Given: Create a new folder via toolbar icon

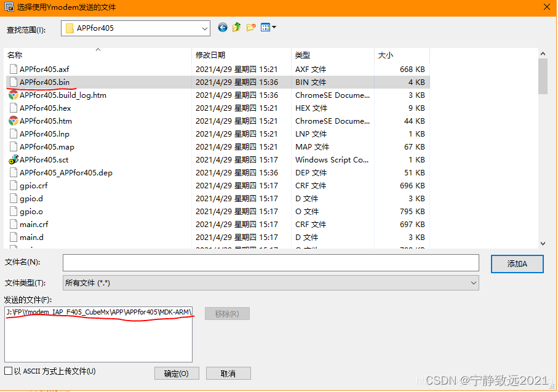Looking at the screenshot, I should [250, 28].
